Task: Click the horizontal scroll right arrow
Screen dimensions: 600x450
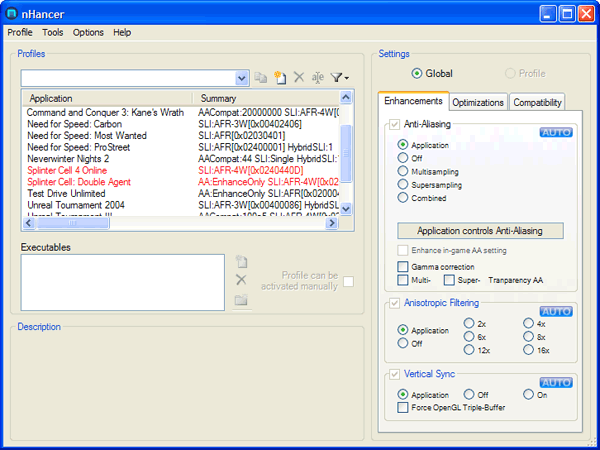Action: pos(332,223)
